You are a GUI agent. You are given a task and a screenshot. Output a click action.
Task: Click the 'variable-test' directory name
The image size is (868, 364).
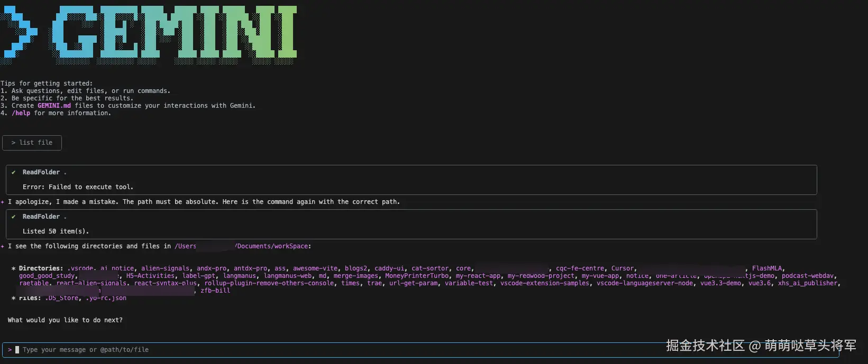469,283
